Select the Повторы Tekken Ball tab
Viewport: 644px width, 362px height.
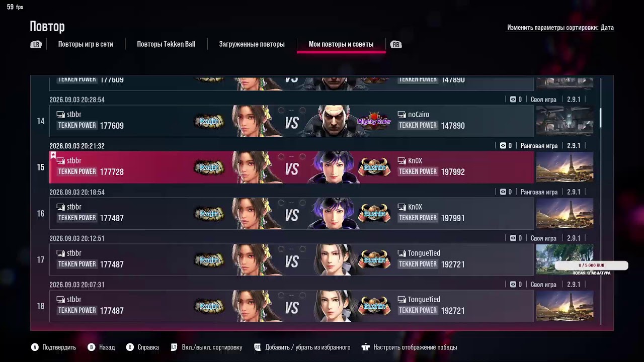166,44
